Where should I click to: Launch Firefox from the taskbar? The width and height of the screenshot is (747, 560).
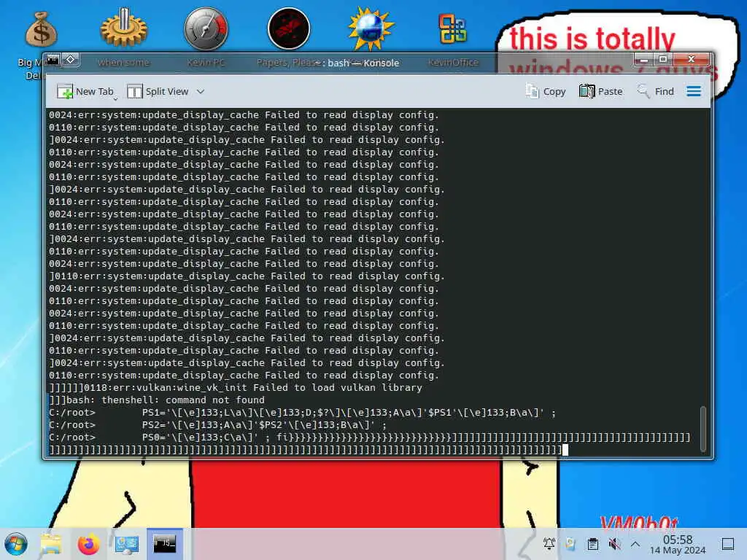[88, 544]
